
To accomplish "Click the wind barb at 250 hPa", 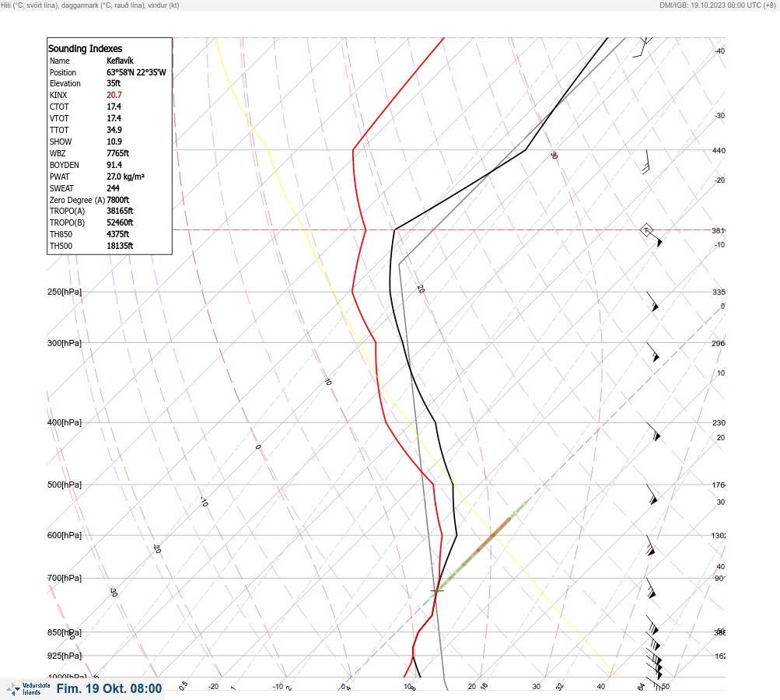I will pos(652,302).
